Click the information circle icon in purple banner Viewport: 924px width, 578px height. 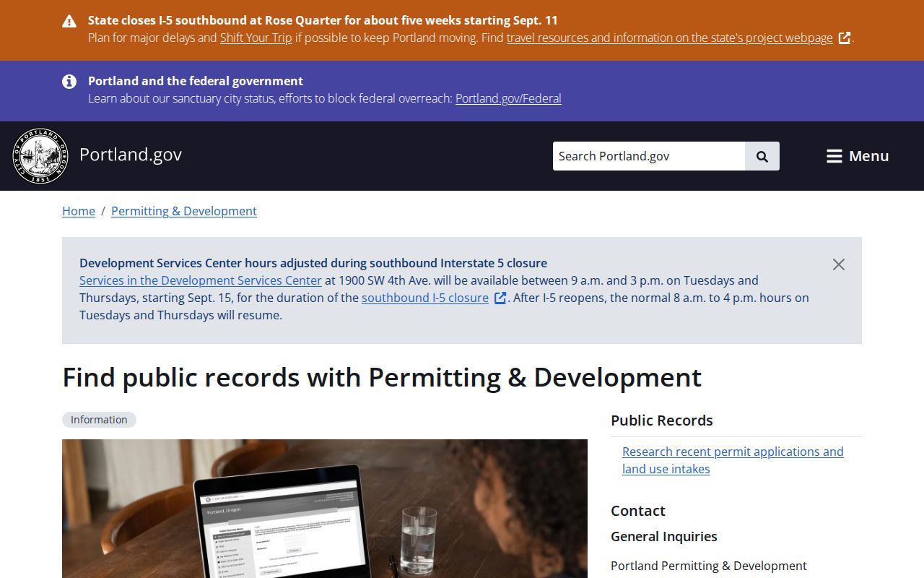pos(69,82)
